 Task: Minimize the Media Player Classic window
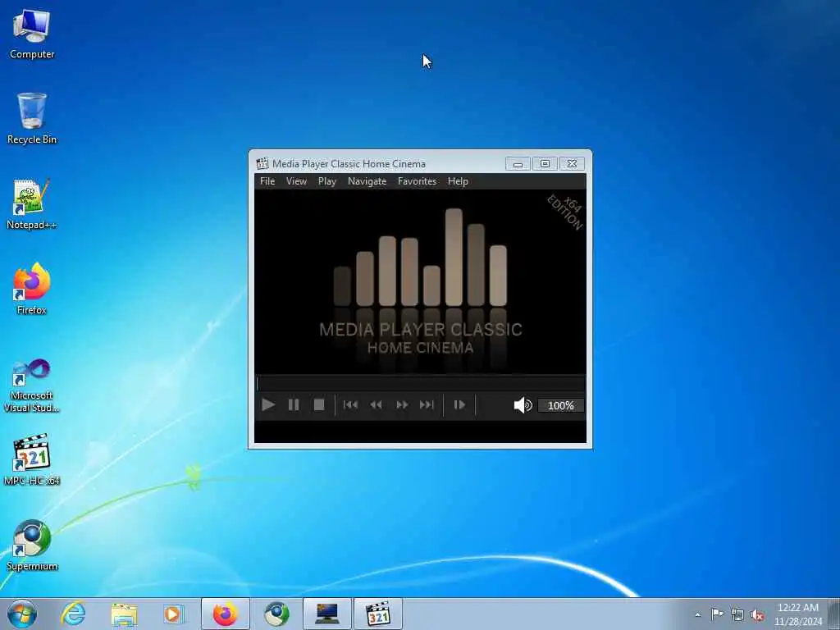click(518, 163)
